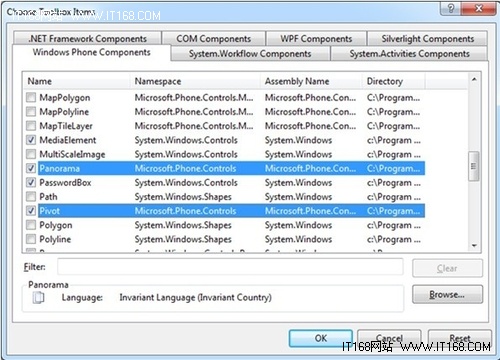Open the WPF Components tab
Image resolution: width=500 pixels, height=360 pixels.
(x=316, y=39)
